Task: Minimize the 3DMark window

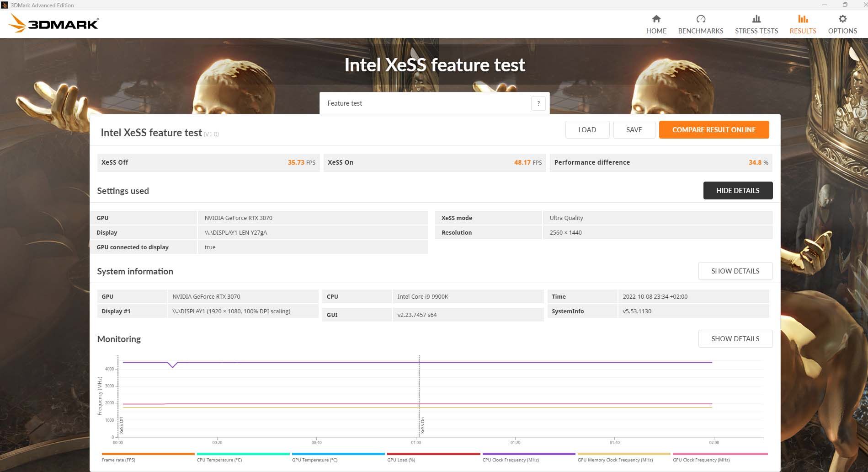Action: pyautogui.click(x=825, y=5)
